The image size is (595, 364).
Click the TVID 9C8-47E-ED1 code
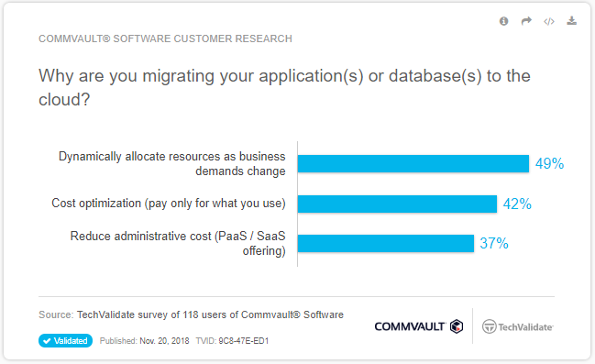tap(232, 341)
